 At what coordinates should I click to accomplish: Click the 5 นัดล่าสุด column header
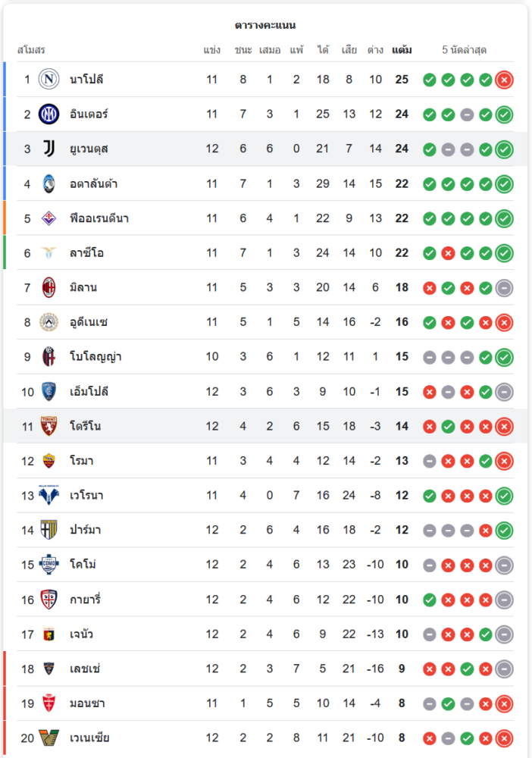point(464,50)
